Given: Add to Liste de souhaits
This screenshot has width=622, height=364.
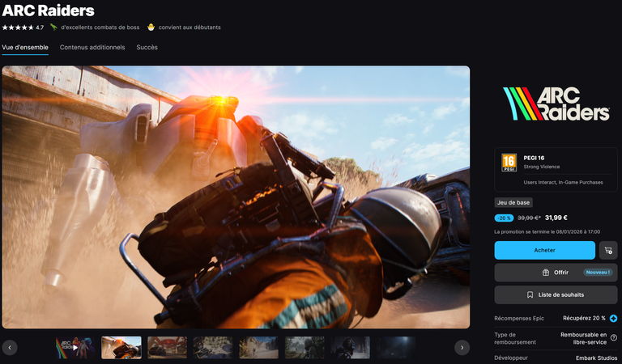Looking at the screenshot, I should point(556,294).
